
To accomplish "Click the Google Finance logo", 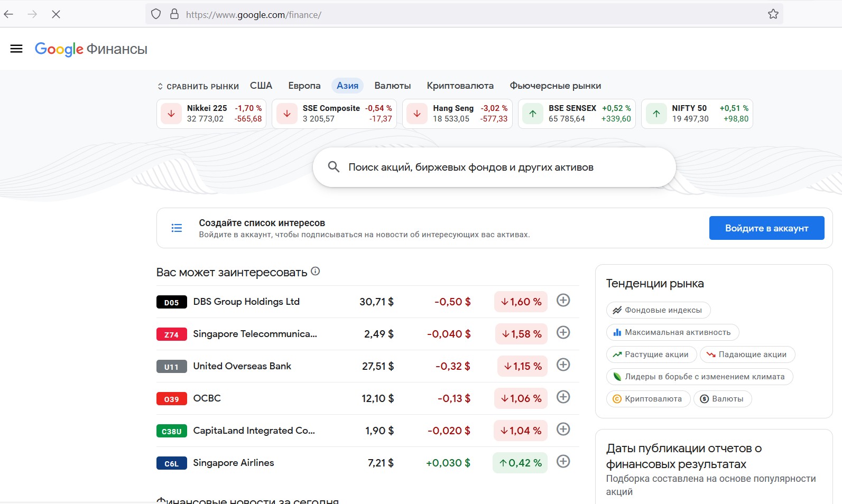I will pos(91,49).
